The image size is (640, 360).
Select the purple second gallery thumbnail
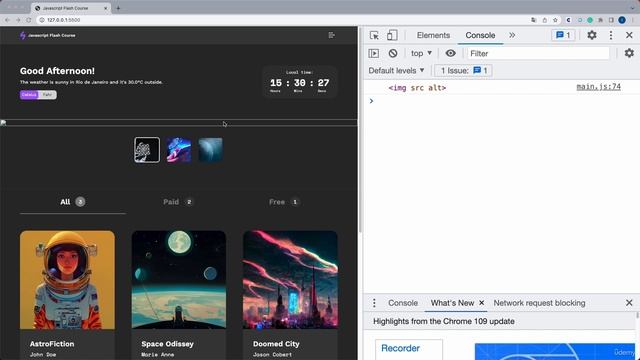179,150
